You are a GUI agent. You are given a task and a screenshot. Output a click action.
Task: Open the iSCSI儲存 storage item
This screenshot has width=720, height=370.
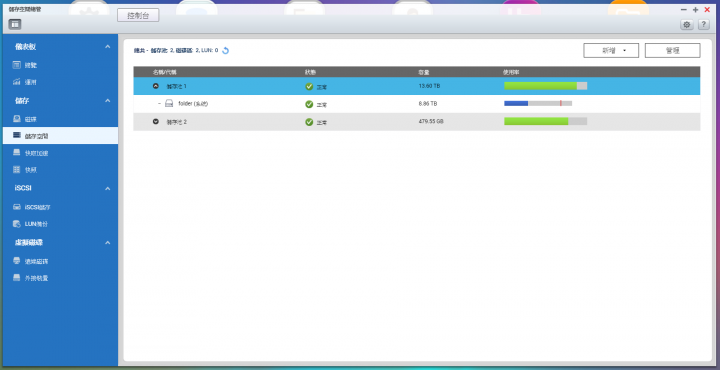(60, 207)
